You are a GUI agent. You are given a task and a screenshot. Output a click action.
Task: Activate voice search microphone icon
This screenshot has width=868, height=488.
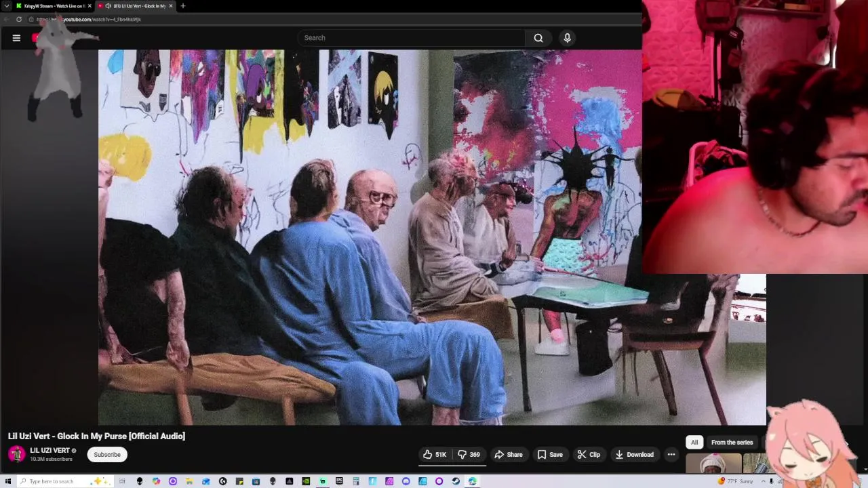(568, 38)
